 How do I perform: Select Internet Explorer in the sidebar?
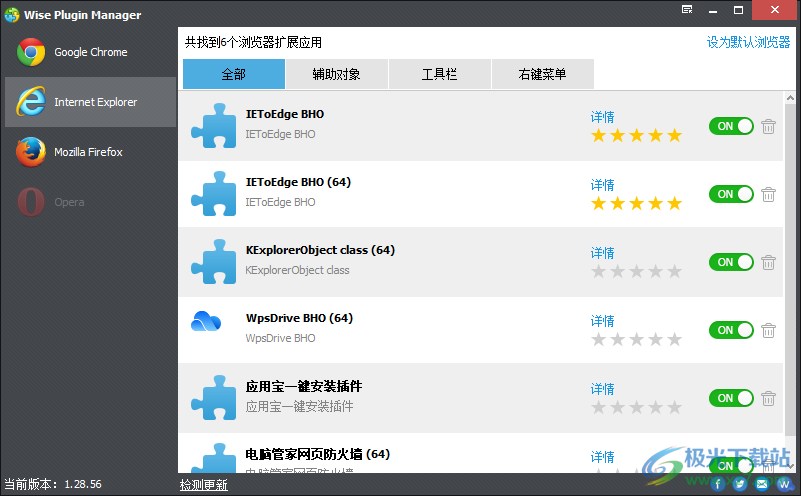tap(90, 102)
